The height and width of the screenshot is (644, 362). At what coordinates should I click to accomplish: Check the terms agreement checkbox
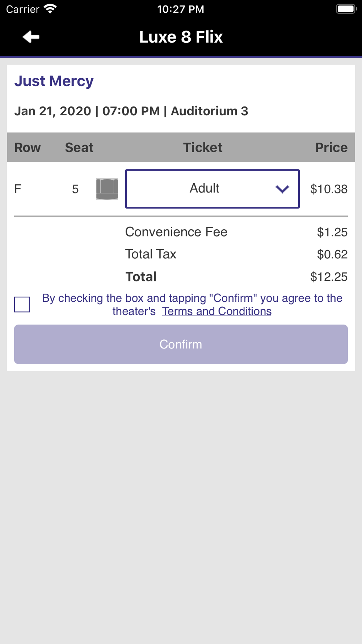tap(22, 304)
